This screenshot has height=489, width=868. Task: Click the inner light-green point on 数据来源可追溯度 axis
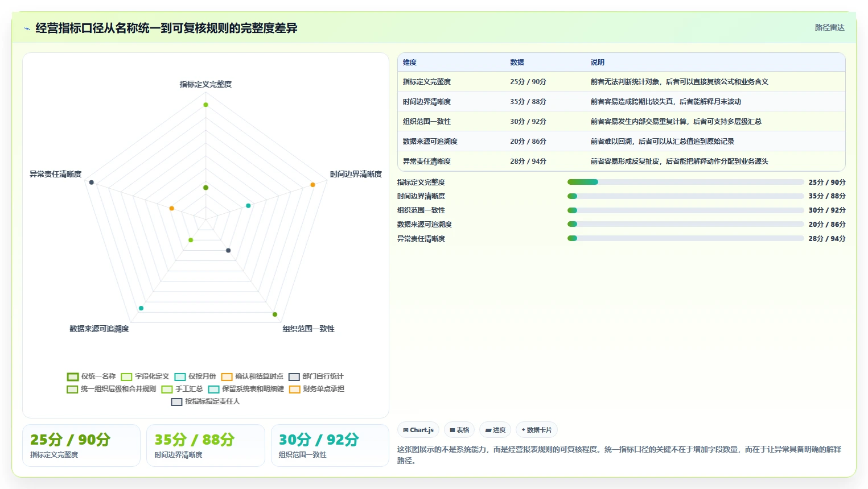(x=191, y=240)
